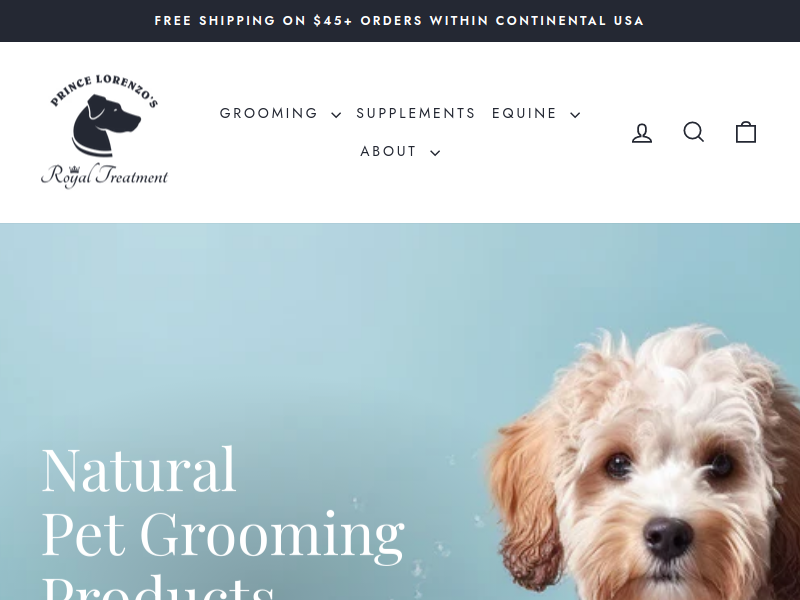The width and height of the screenshot is (800, 600).
Task: Click the crown in Royal Treatment logo
Action: 75,169
